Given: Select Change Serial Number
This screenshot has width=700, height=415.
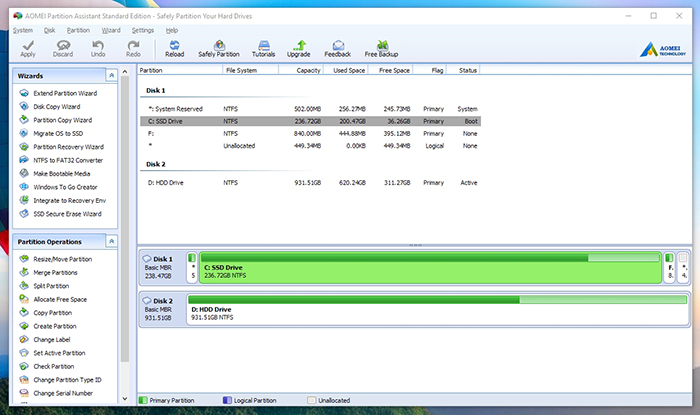Looking at the screenshot, I should 63,393.
